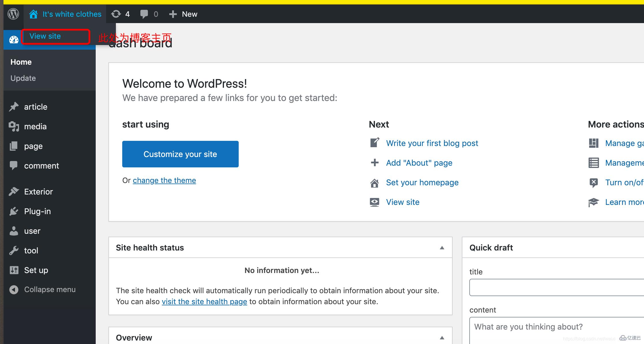Open the tool settings icon

coord(14,250)
